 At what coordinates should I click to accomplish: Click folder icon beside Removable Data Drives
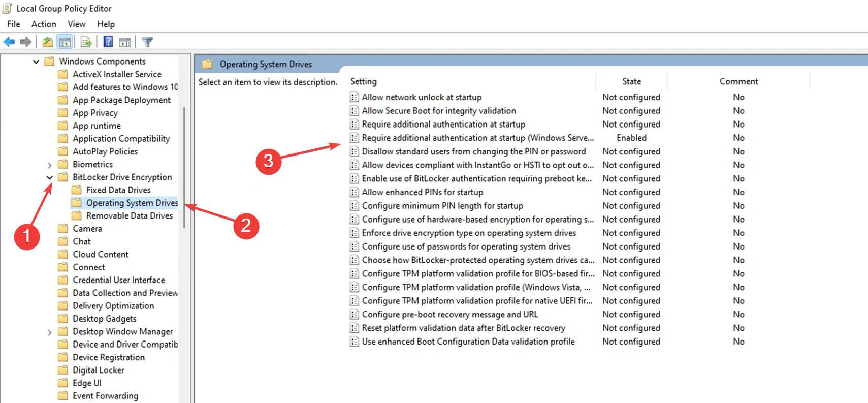coord(77,215)
